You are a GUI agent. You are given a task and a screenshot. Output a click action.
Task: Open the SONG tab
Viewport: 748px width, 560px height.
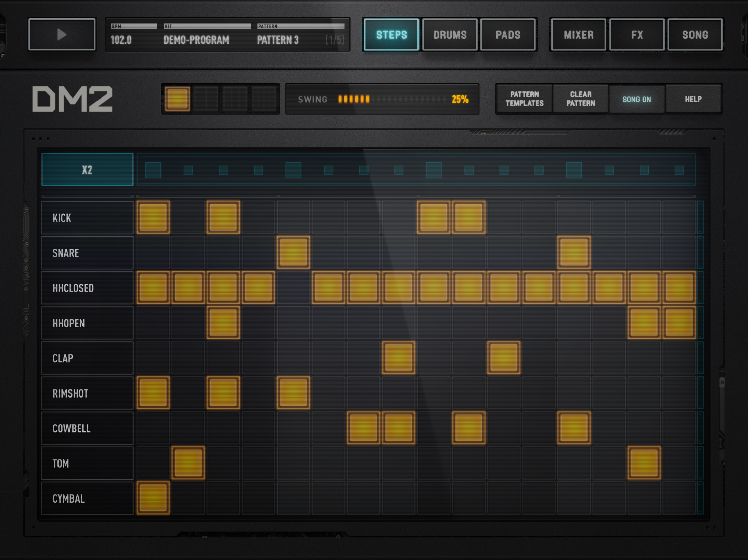(695, 35)
